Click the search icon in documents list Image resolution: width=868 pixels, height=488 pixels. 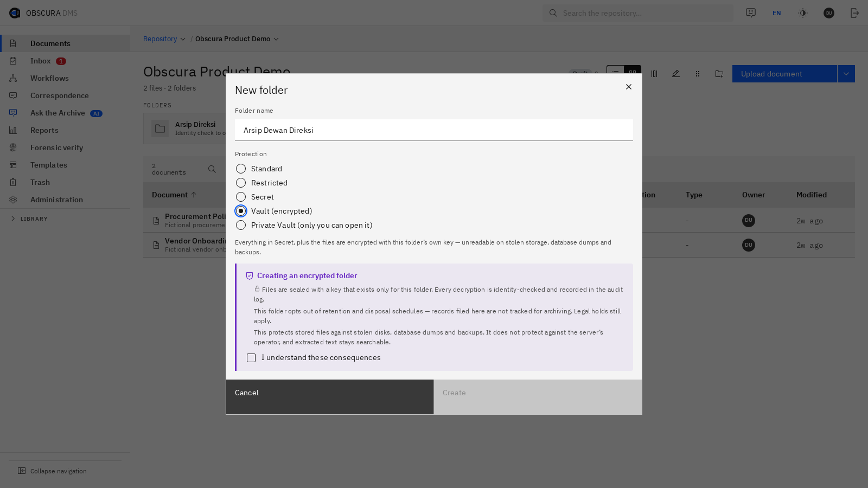click(212, 169)
